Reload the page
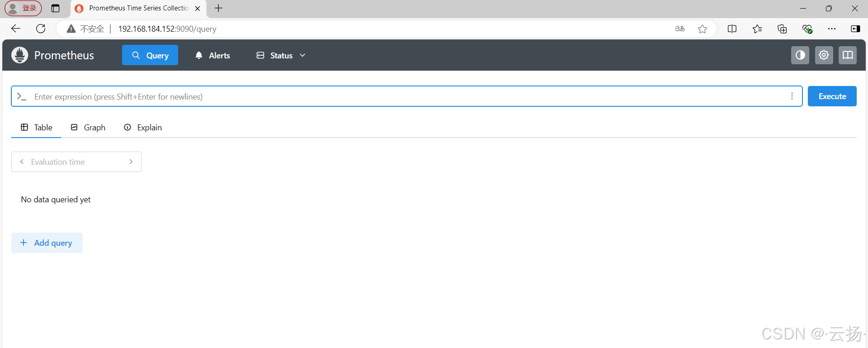Viewport: 868px width, 348px height. pos(41,29)
